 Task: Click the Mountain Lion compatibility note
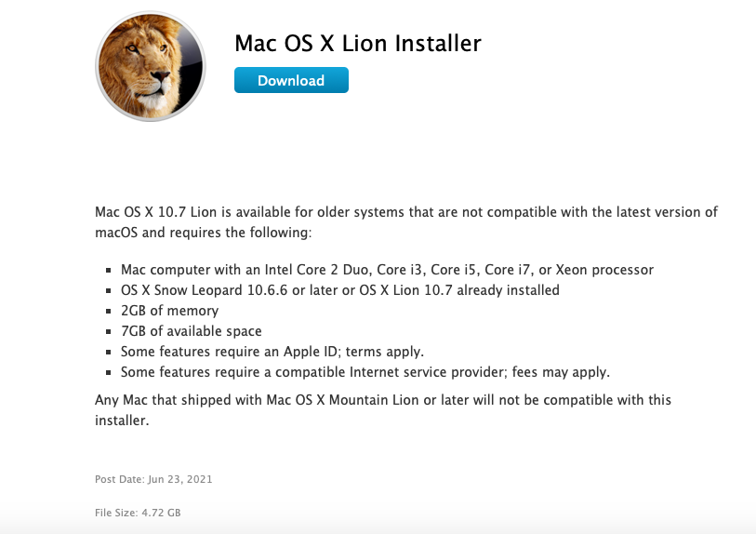coord(383,409)
